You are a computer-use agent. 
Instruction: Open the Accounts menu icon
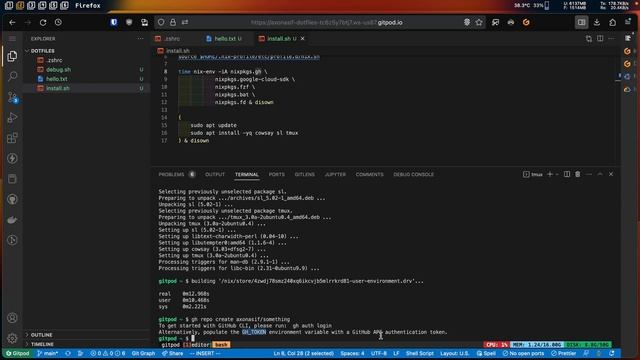[12, 318]
